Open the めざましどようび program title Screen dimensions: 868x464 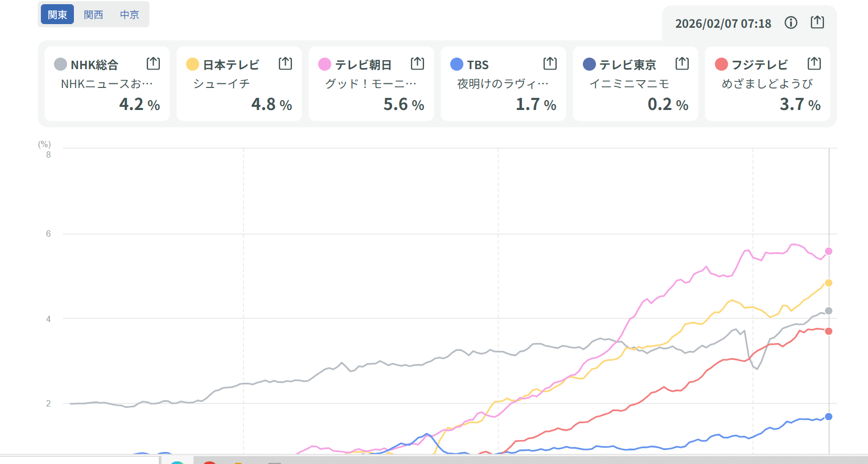(767, 84)
